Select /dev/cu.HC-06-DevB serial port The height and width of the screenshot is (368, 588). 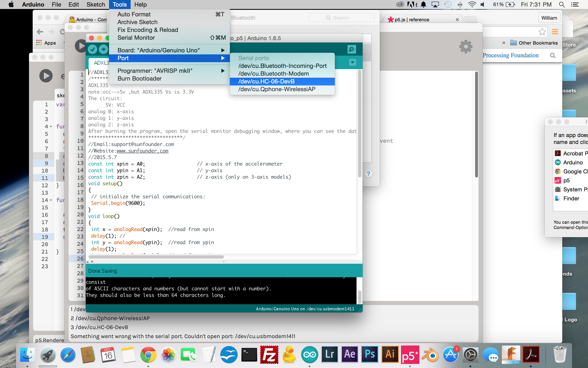coord(282,82)
